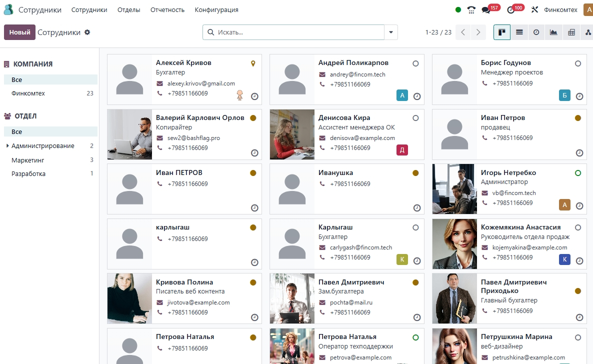This screenshot has height=364, width=593.
Task: Open the search options dropdown arrow
Action: (391, 32)
